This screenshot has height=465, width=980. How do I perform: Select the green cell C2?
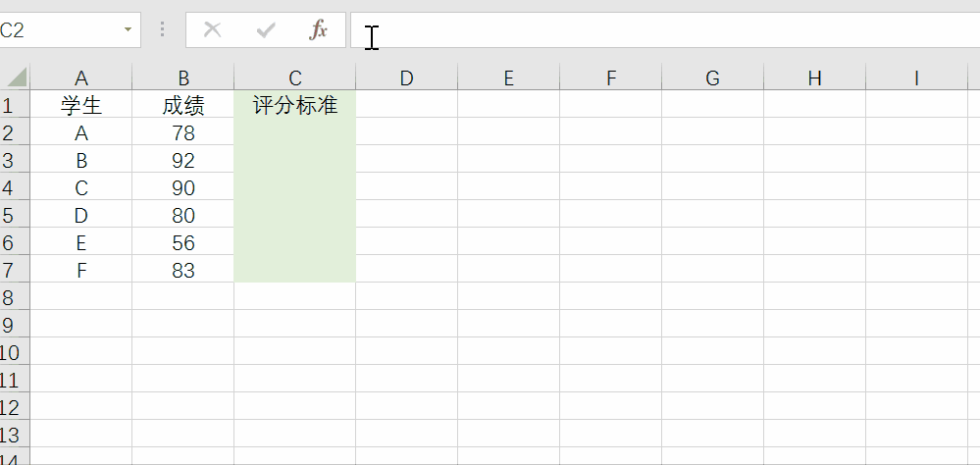coord(295,132)
